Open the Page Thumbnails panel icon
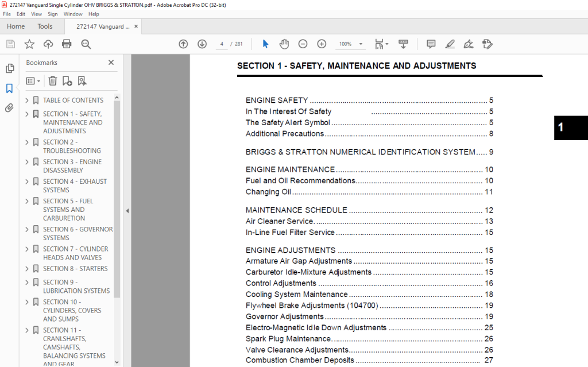The image size is (588, 367). (x=10, y=68)
